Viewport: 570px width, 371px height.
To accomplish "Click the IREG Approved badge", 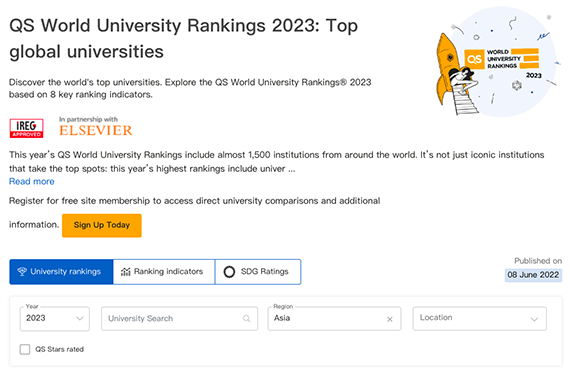I will click(27, 128).
